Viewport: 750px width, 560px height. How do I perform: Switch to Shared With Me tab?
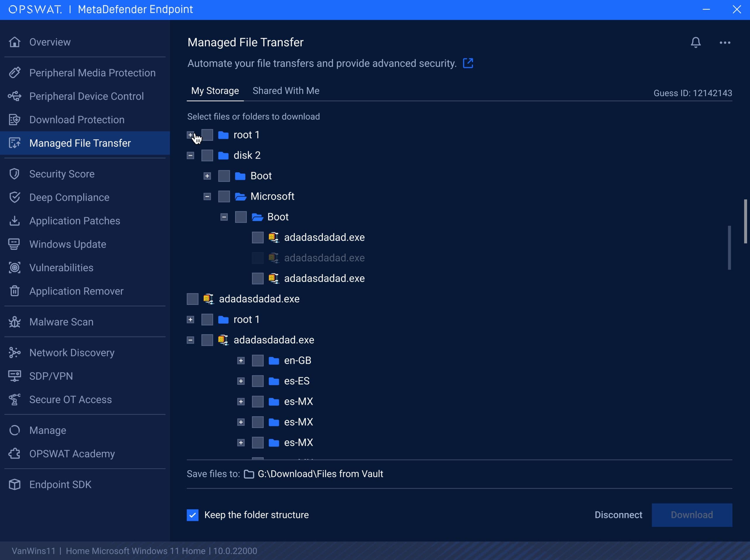[286, 91]
